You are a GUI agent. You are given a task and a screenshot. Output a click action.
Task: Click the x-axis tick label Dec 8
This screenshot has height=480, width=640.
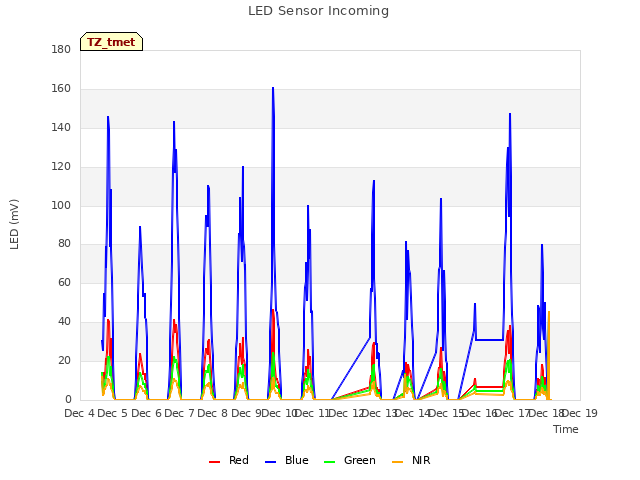click(213, 413)
